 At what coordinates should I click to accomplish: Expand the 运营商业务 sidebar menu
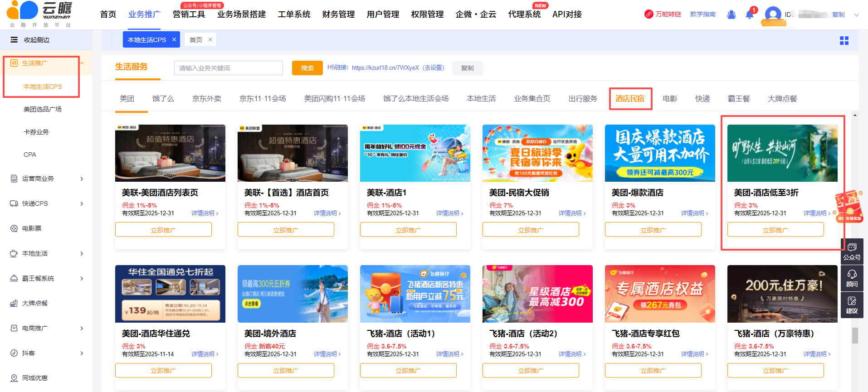pyautogui.click(x=82, y=179)
